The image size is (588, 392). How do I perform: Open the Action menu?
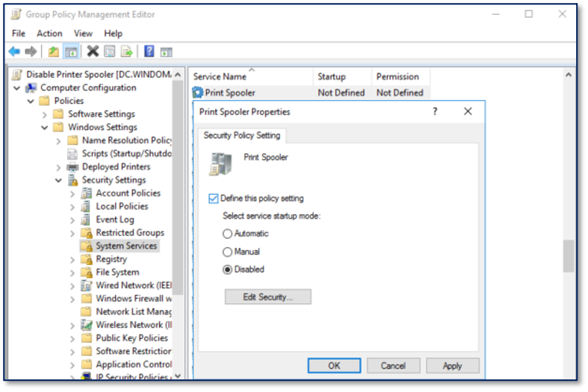coord(49,34)
